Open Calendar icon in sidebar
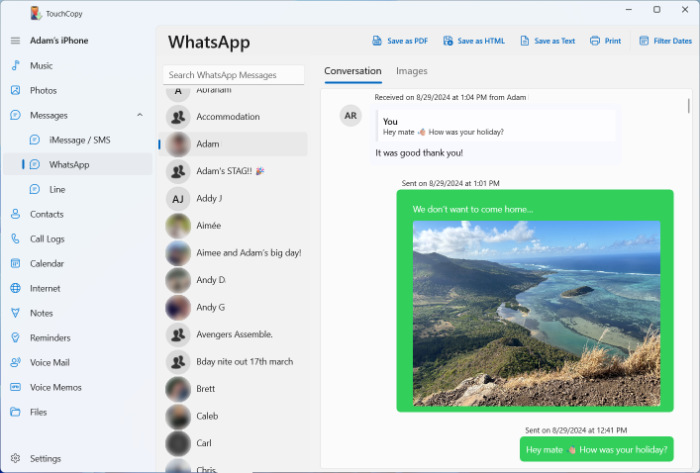The image size is (700, 473). tap(15, 263)
